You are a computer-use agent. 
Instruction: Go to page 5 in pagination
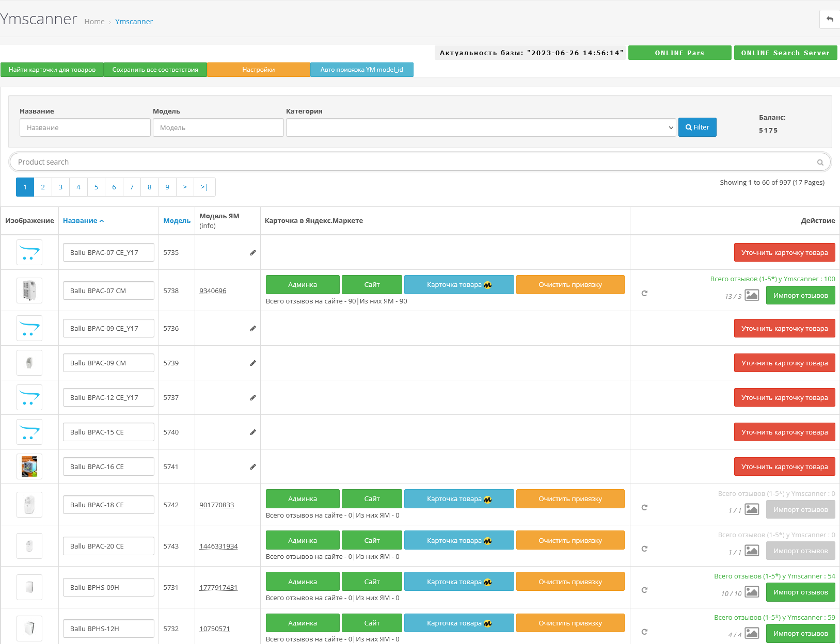96,187
